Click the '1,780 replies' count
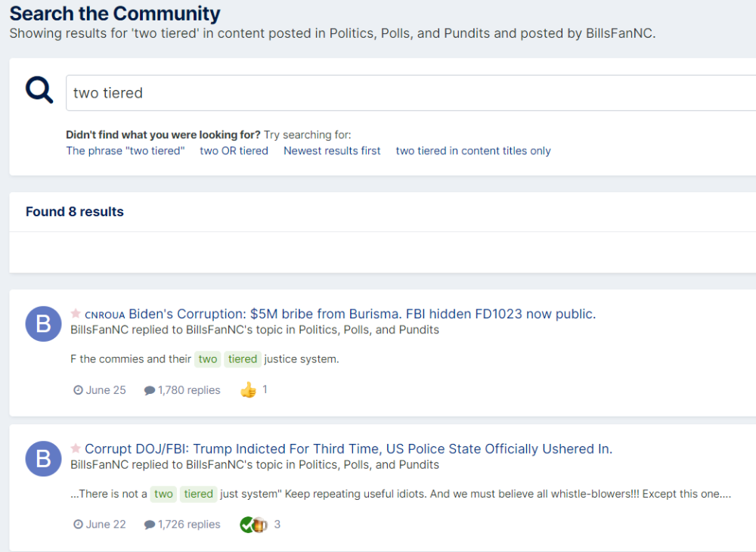The image size is (756, 552). [189, 390]
